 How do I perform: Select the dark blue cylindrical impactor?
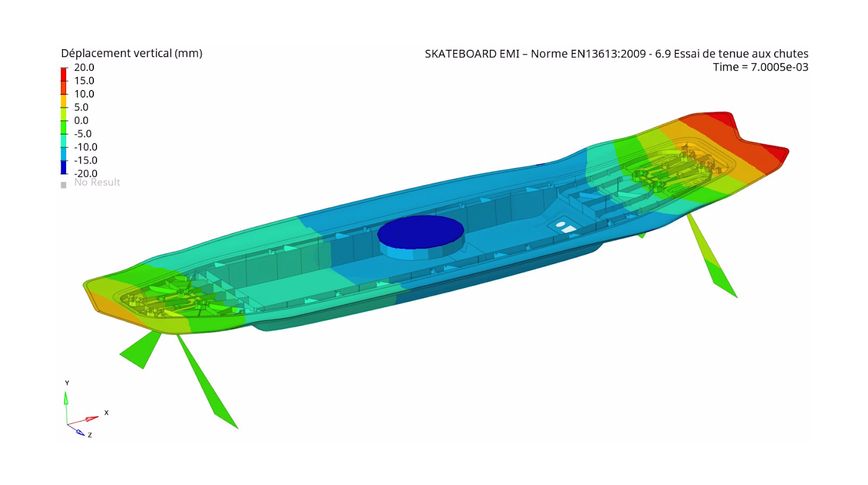click(420, 232)
